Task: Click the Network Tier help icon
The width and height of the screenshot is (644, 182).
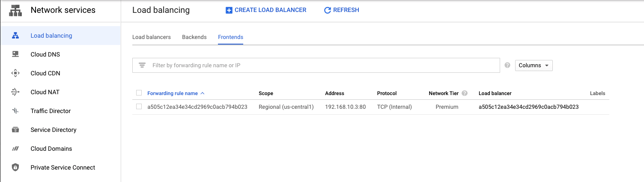Action: 465,93
